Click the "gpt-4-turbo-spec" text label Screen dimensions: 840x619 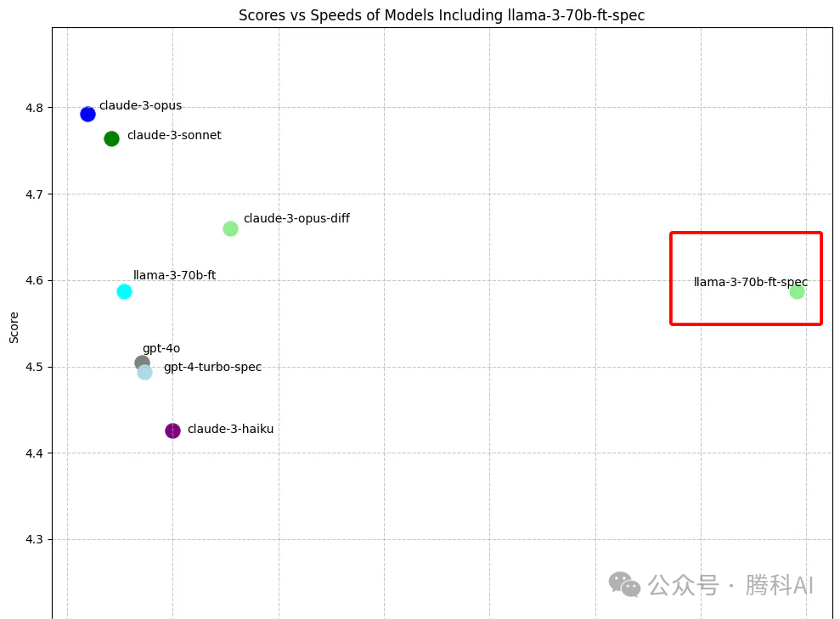pyautogui.click(x=212, y=367)
